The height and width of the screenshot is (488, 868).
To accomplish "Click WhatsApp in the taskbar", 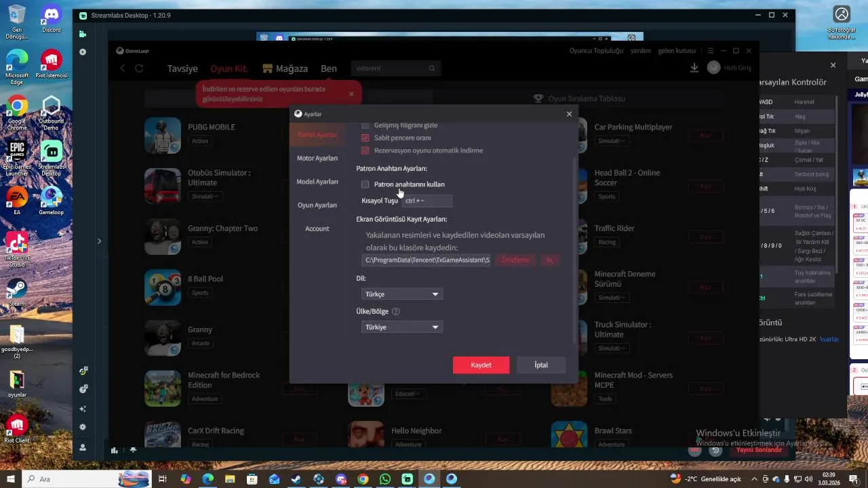I will point(385,479).
